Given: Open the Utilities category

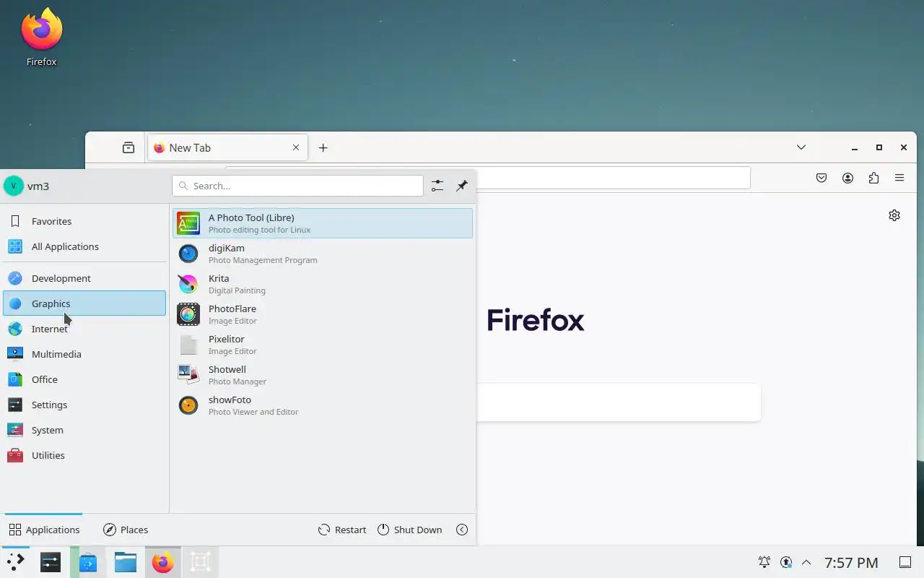Looking at the screenshot, I should tap(84, 455).
